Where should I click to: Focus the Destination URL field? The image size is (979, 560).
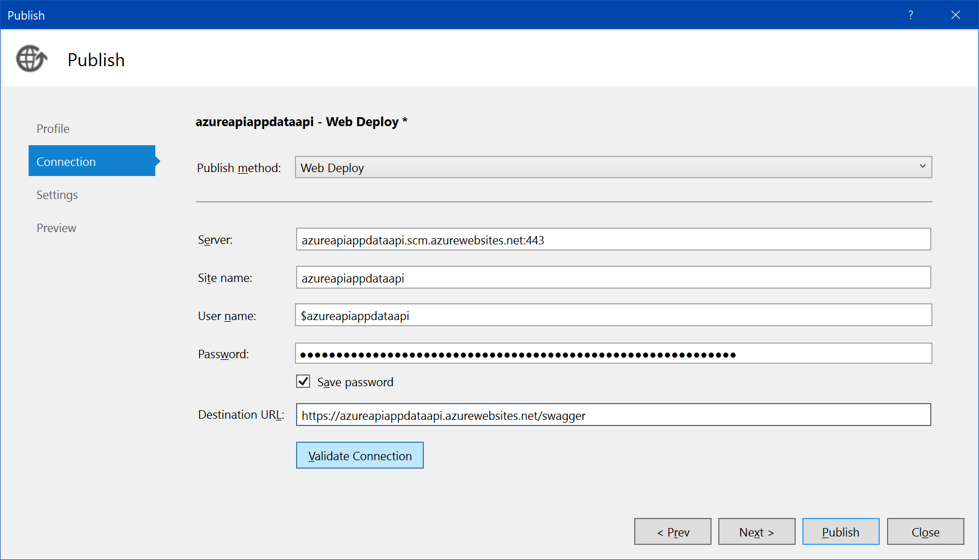pyautogui.click(x=613, y=415)
